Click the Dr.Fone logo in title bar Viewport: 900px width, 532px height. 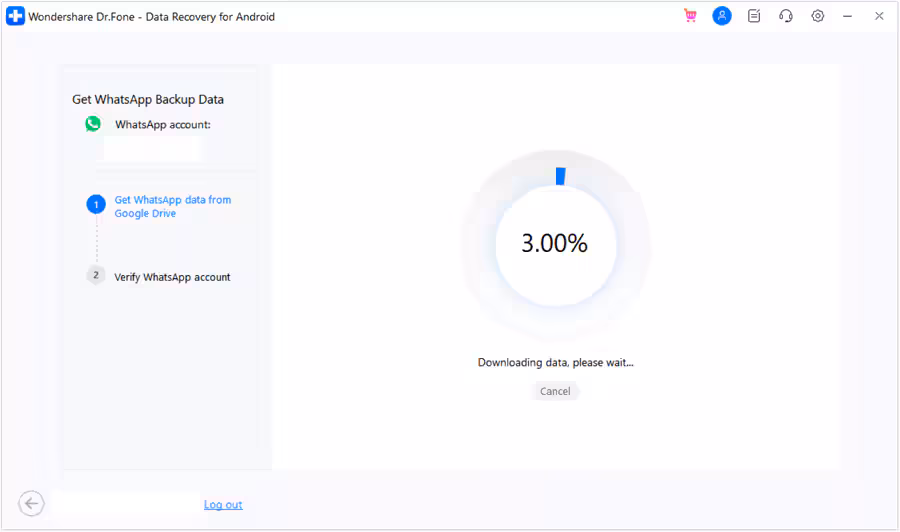pyautogui.click(x=15, y=17)
